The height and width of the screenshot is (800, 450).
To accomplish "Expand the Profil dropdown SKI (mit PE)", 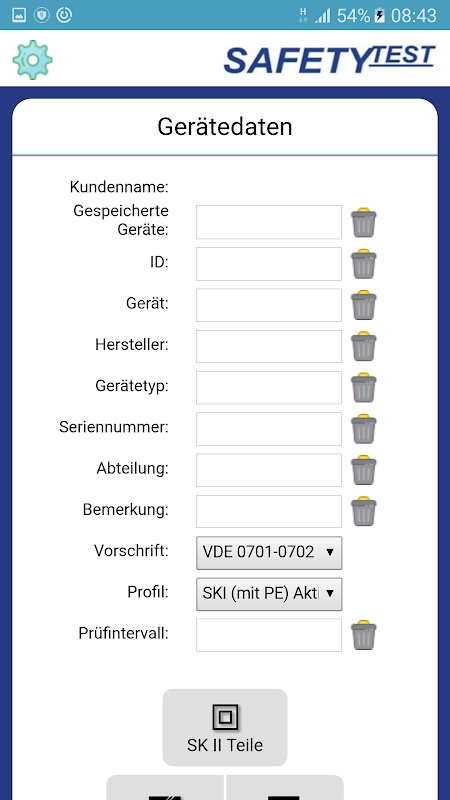I will click(269, 594).
